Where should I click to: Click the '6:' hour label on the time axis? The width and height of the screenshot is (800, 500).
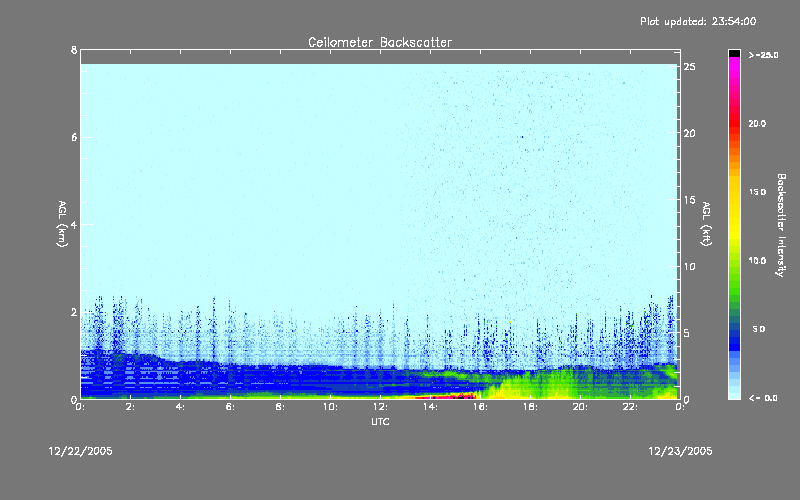pos(231,407)
